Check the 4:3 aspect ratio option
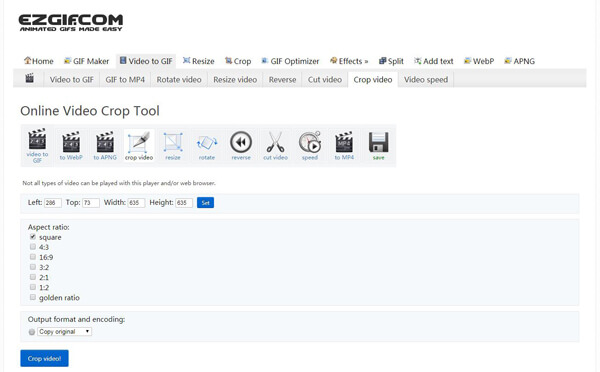 (33, 247)
